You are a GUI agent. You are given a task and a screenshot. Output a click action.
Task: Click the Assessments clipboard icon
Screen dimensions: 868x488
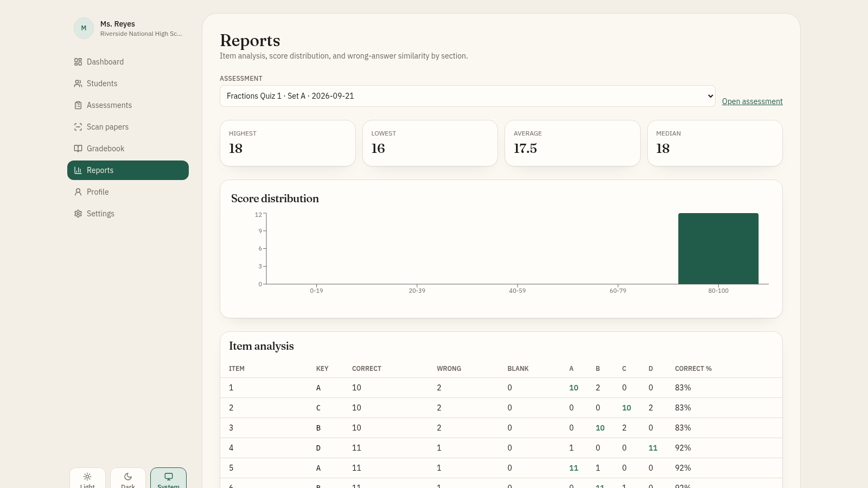coord(78,105)
